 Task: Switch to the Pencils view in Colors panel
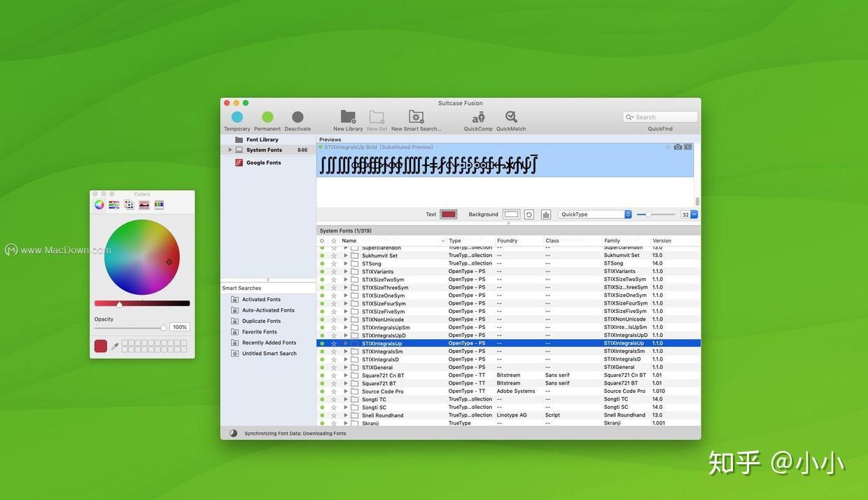[x=157, y=204]
